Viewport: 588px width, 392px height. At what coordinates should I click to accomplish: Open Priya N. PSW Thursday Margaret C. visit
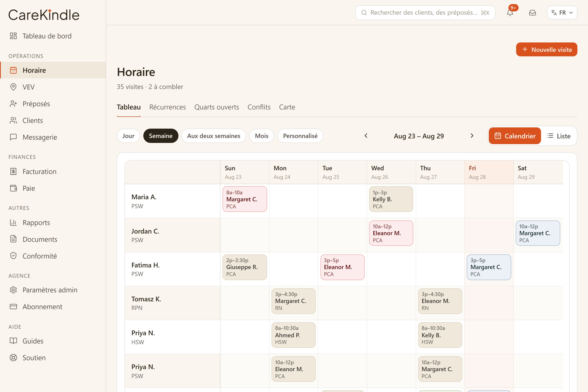coord(440,369)
